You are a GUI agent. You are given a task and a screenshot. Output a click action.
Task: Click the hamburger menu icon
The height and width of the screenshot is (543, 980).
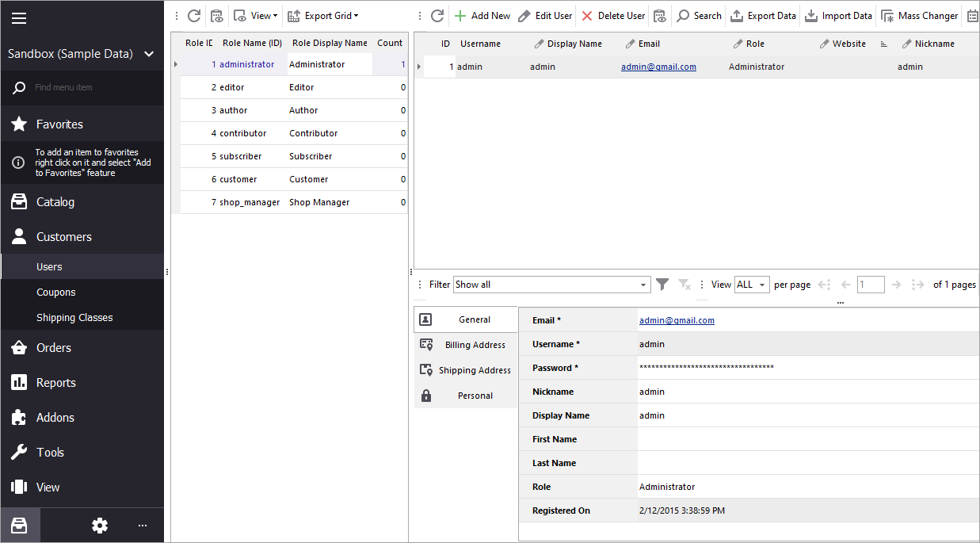[x=19, y=18]
